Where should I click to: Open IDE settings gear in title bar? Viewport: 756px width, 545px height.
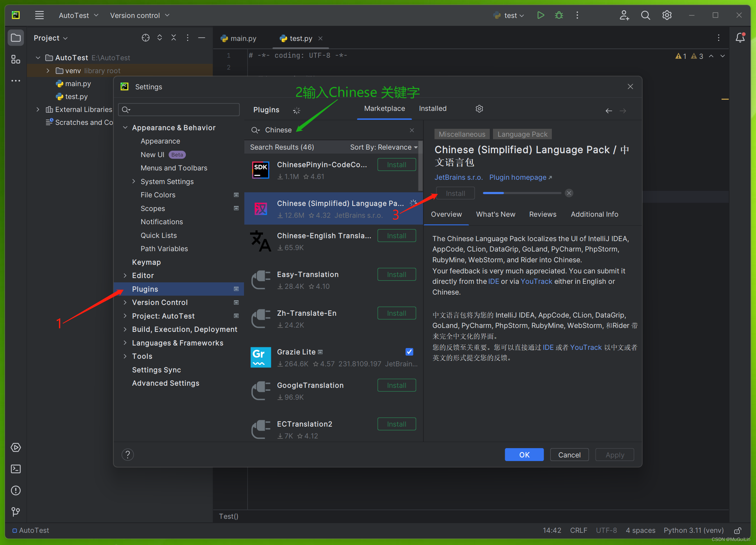tap(667, 15)
